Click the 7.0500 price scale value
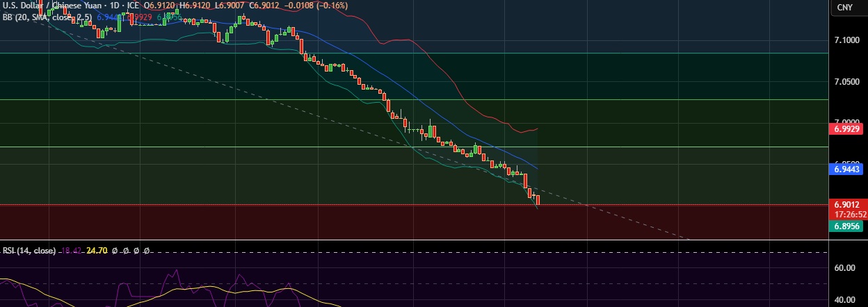 pos(847,81)
